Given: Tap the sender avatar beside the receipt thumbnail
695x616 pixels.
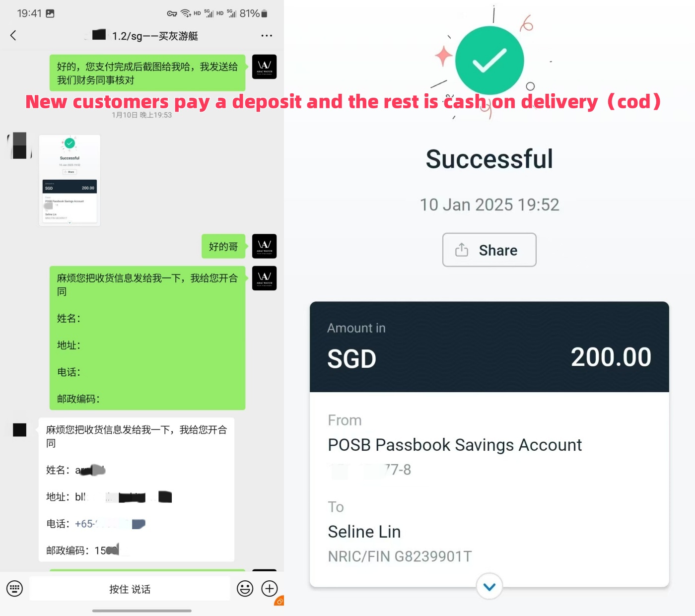Looking at the screenshot, I should (19, 145).
